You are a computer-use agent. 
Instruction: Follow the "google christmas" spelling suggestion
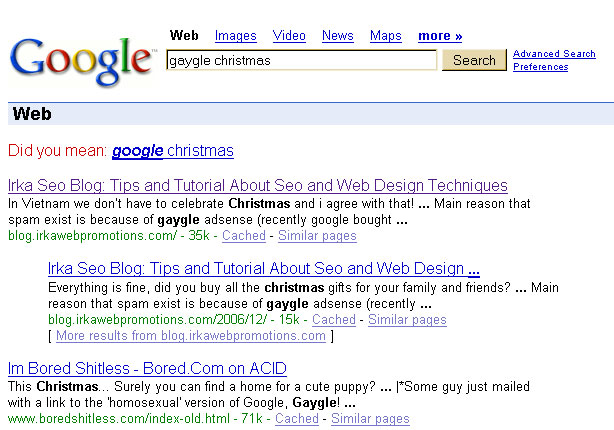coord(173,151)
